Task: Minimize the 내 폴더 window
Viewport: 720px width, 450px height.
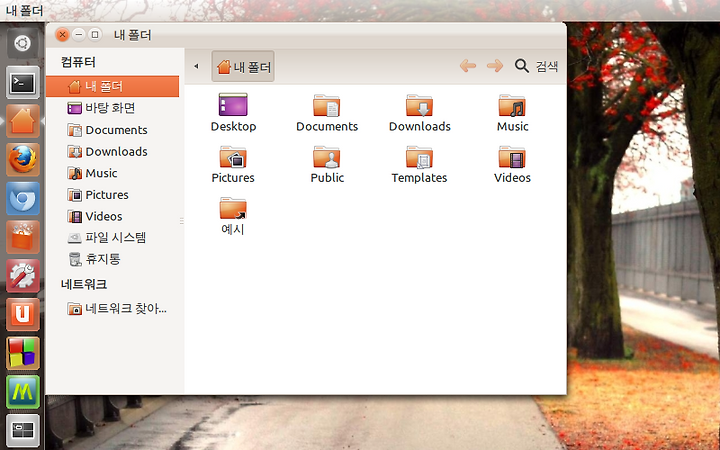Action: (79, 35)
